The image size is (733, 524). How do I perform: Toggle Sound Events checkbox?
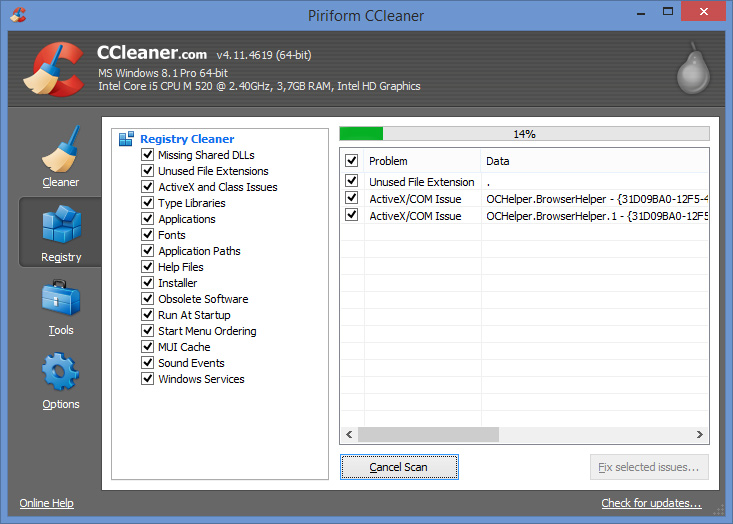147,362
